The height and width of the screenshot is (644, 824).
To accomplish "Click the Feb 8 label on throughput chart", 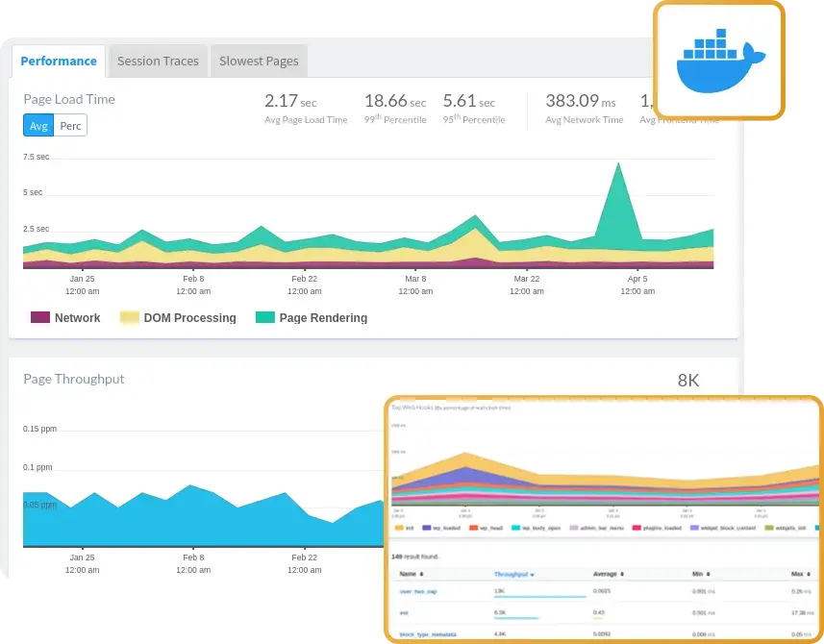I will pyautogui.click(x=193, y=563).
